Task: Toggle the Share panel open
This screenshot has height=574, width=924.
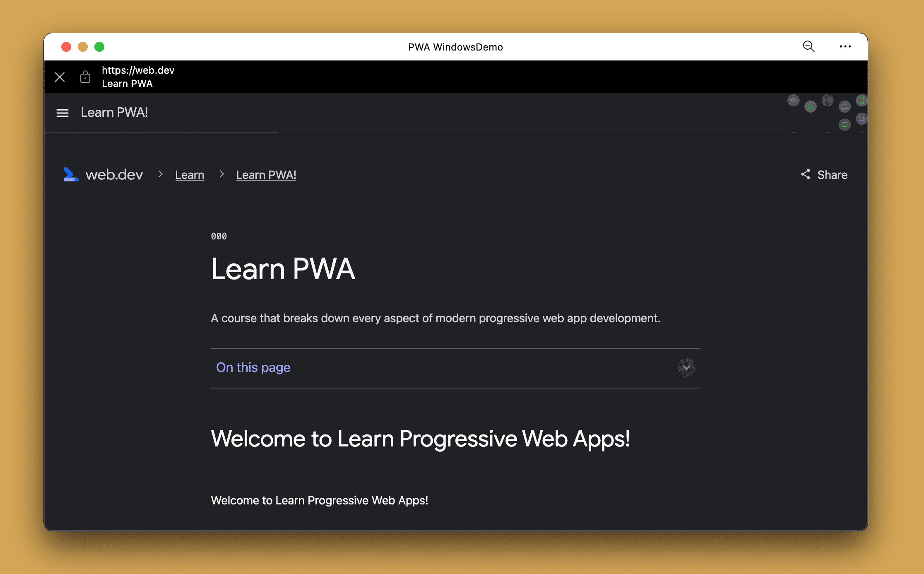Action: 823,175
